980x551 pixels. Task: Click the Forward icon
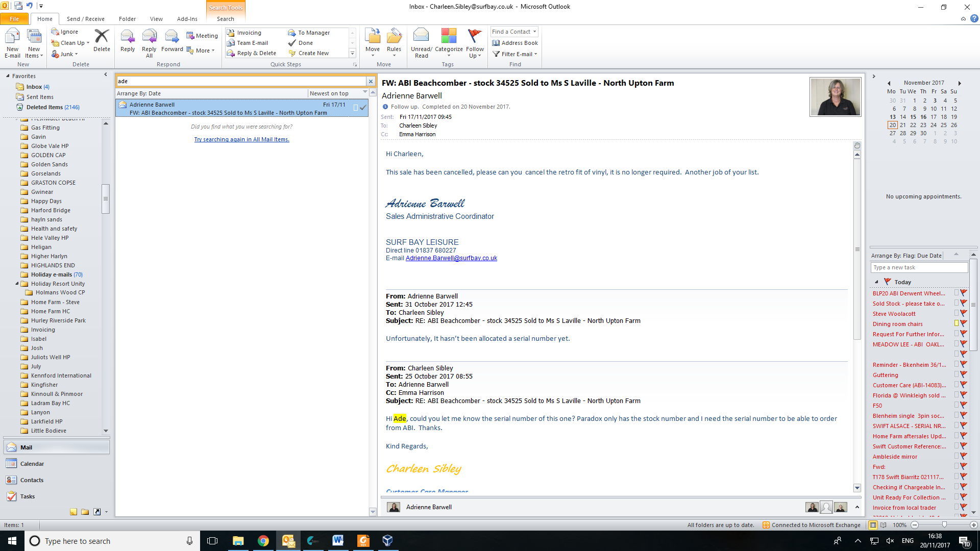[172, 37]
